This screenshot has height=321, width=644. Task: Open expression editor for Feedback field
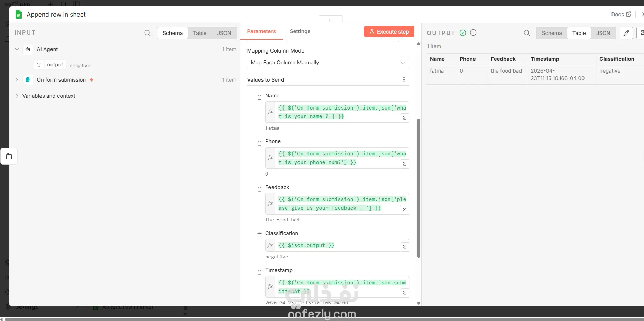(x=404, y=210)
